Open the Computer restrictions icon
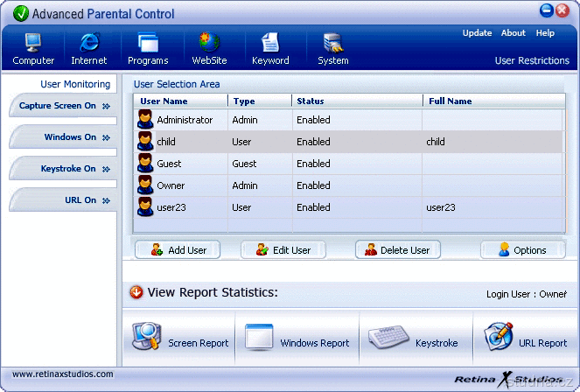The width and height of the screenshot is (580, 392). tap(33, 43)
